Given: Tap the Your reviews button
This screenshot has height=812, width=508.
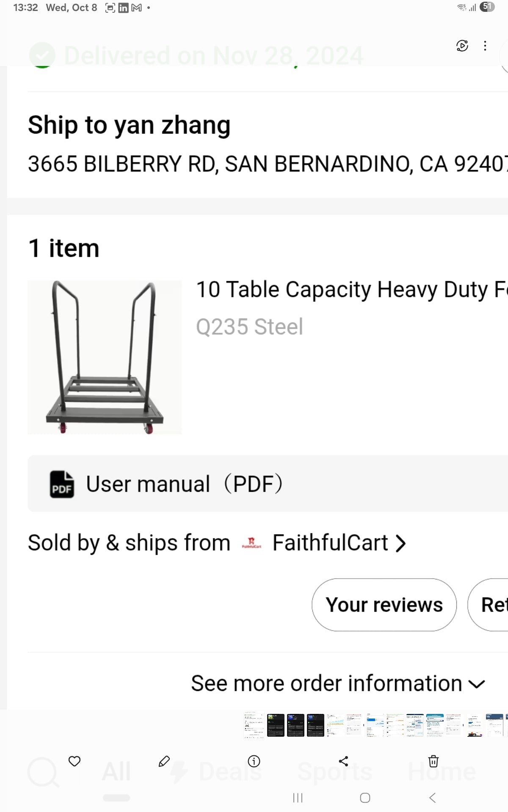Looking at the screenshot, I should click(x=384, y=605).
